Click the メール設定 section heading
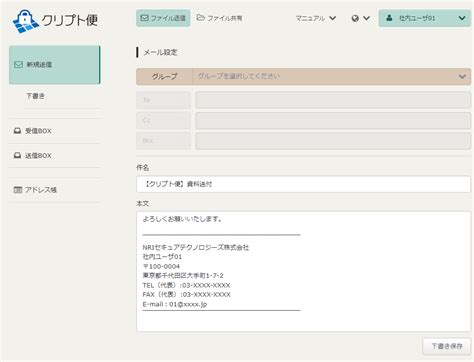474x362 pixels. 160,52
